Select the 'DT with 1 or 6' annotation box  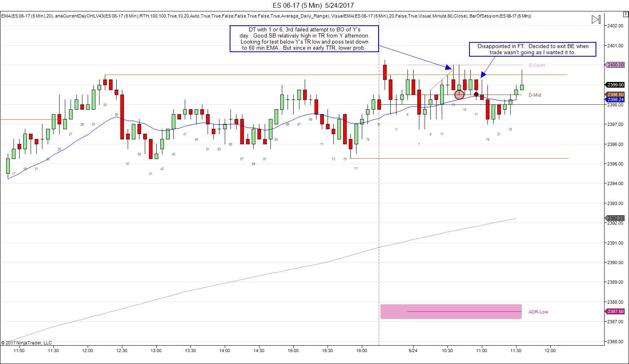point(304,39)
